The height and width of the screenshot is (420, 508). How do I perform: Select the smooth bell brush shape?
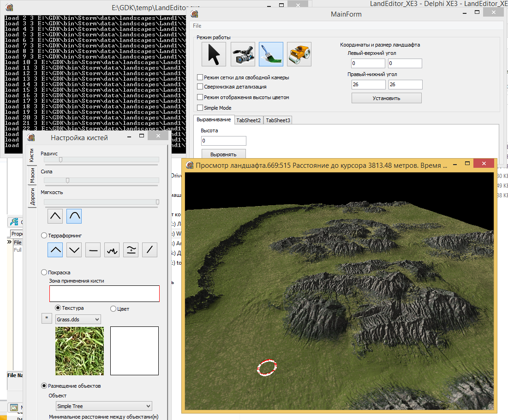pyautogui.click(x=74, y=215)
